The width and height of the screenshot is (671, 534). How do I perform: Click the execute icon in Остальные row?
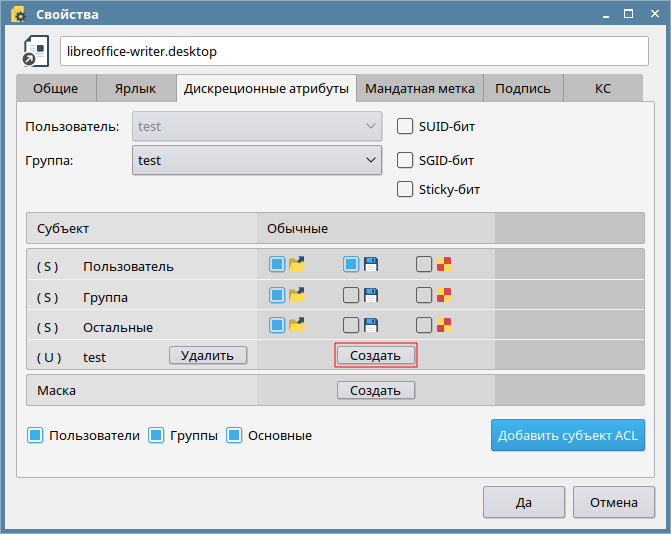pyautogui.click(x=444, y=325)
